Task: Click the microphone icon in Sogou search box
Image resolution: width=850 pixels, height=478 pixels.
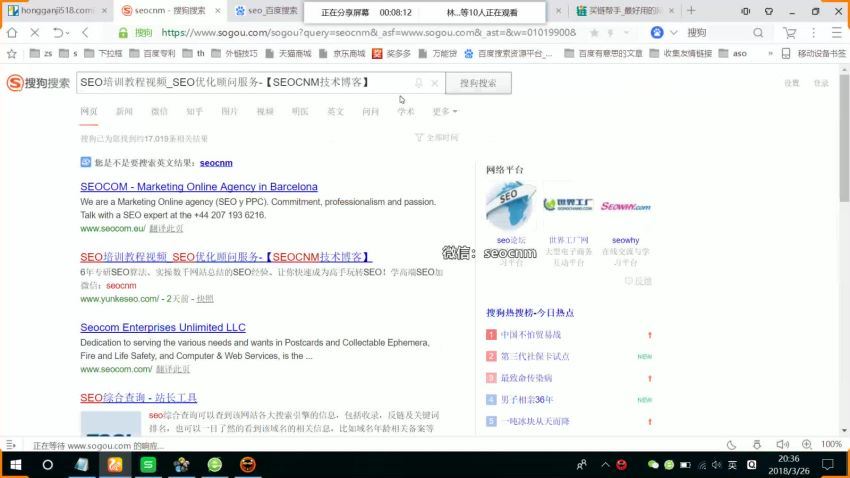Action: pyautogui.click(x=418, y=83)
